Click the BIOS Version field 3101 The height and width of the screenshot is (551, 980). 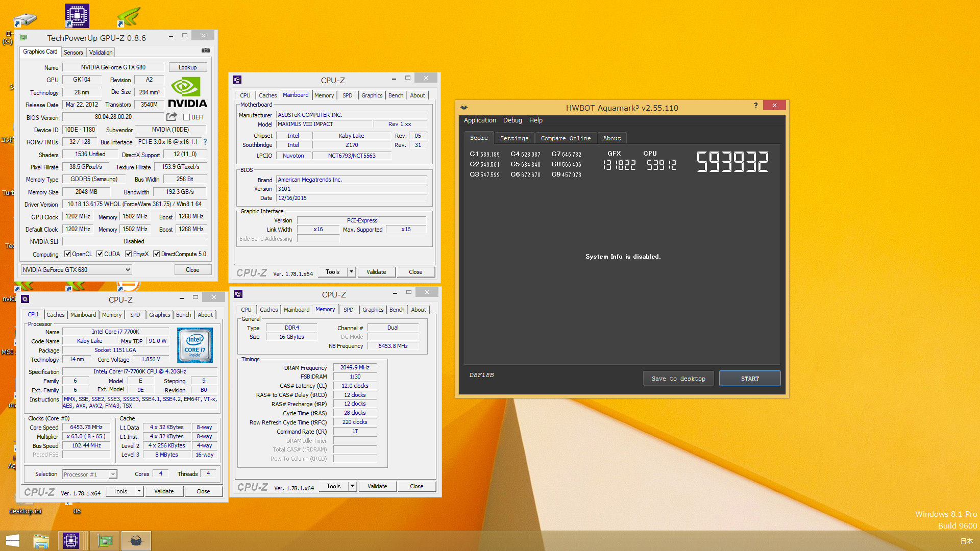coord(351,189)
